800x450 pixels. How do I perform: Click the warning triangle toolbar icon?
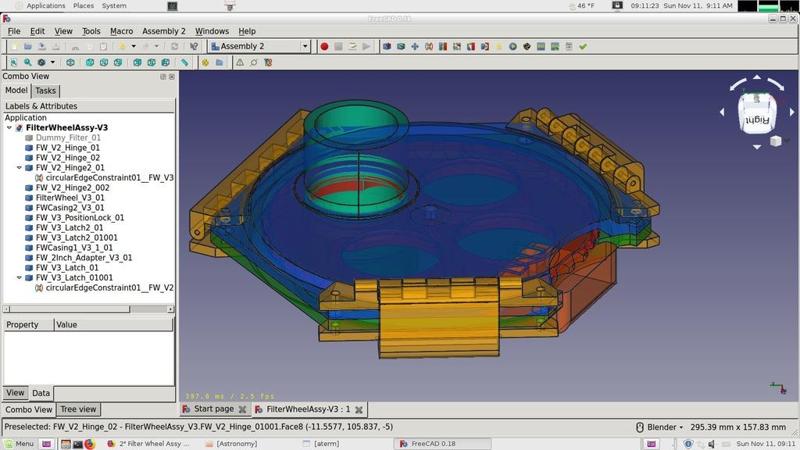240,62
